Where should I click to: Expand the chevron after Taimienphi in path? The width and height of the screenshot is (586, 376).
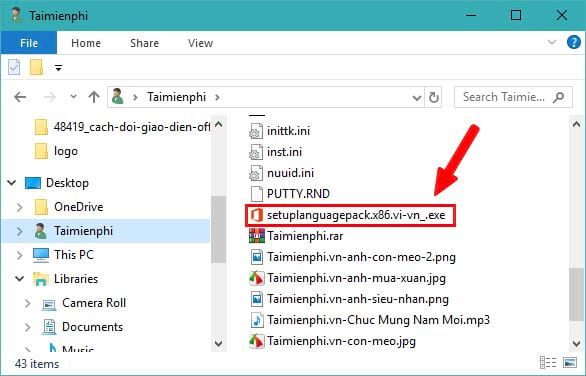click(x=217, y=97)
